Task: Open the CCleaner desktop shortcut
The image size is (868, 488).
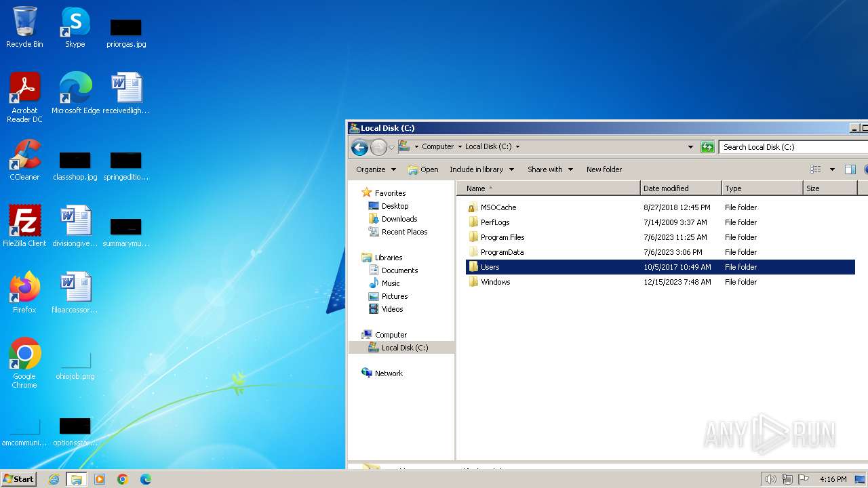Action: 24,160
